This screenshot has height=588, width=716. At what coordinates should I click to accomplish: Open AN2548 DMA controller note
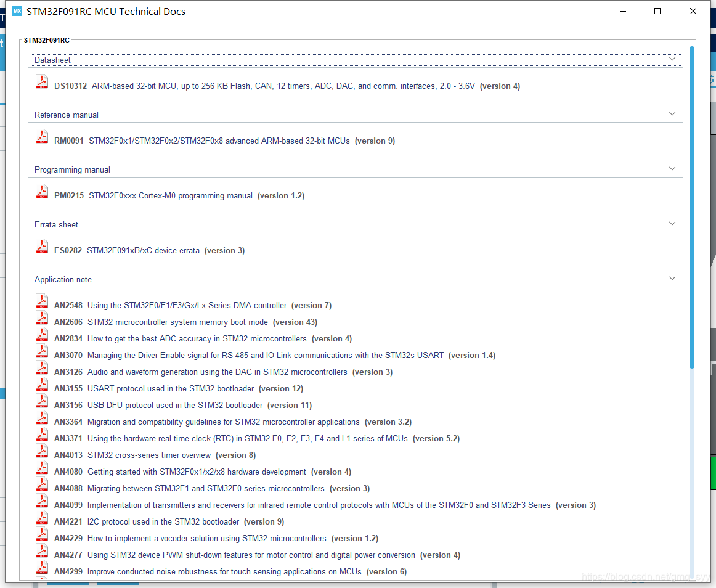pyautogui.click(x=193, y=305)
